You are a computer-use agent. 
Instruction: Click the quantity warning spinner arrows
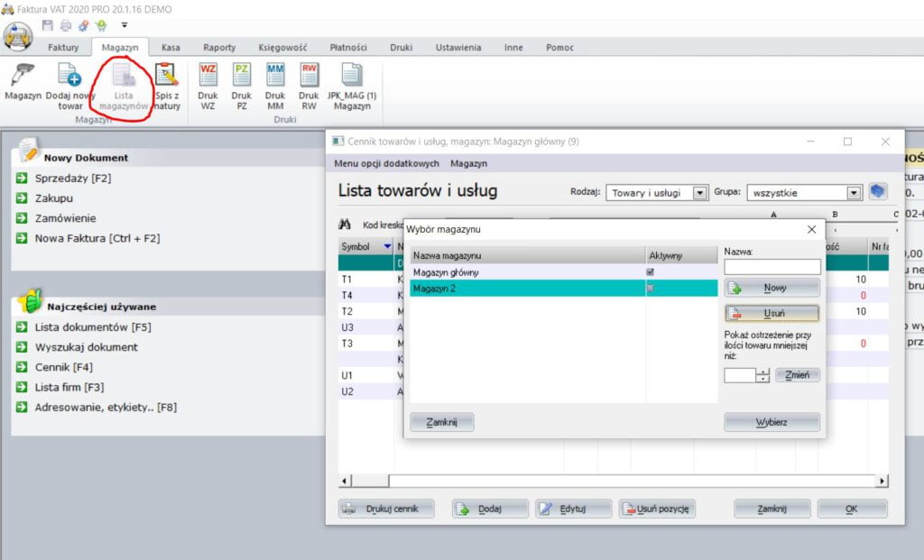(762, 375)
